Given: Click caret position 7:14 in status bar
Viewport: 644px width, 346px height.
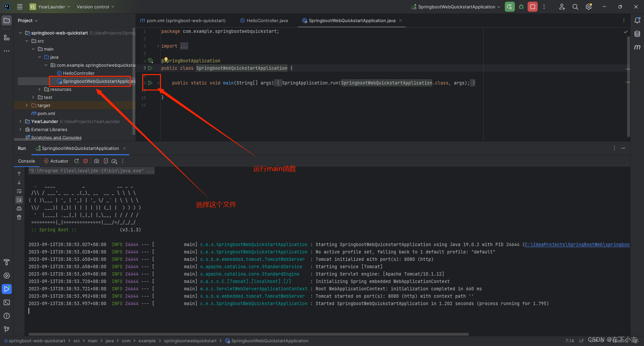Looking at the screenshot, I should [570, 341].
